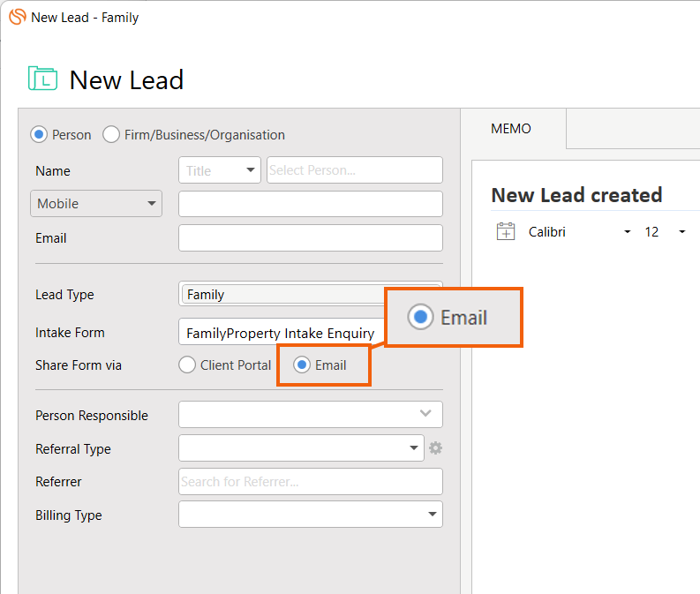Select the Person radio button
The width and height of the screenshot is (700, 594).
point(39,134)
